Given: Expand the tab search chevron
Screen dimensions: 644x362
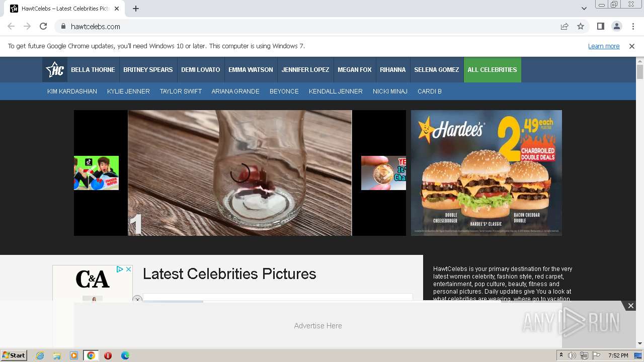Looking at the screenshot, I should coord(584,9).
